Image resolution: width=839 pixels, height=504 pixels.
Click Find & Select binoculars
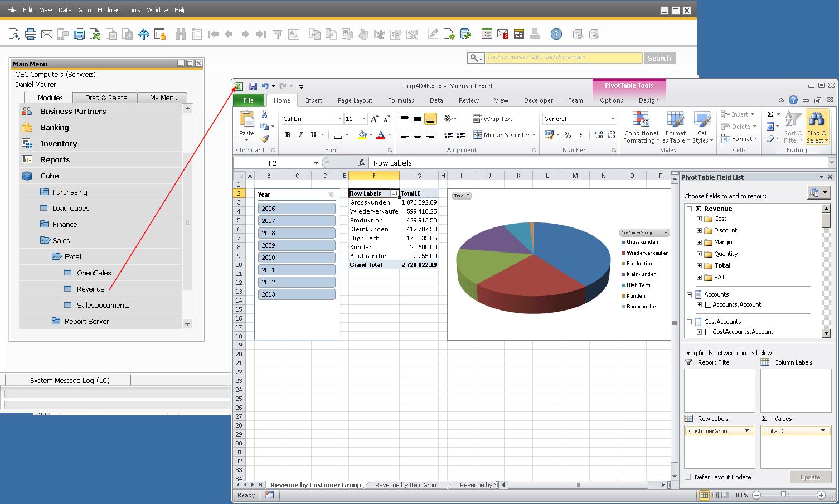pyautogui.click(x=817, y=127)
